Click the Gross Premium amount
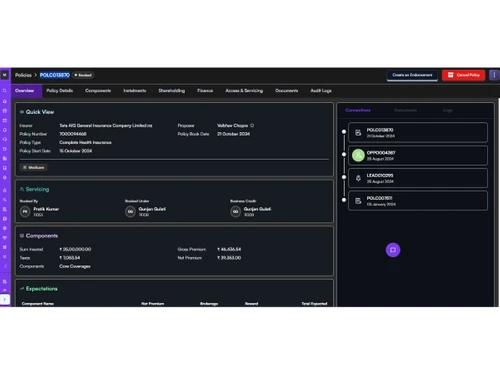This screenshot has width=500, height=375. [x=229, y=249]
